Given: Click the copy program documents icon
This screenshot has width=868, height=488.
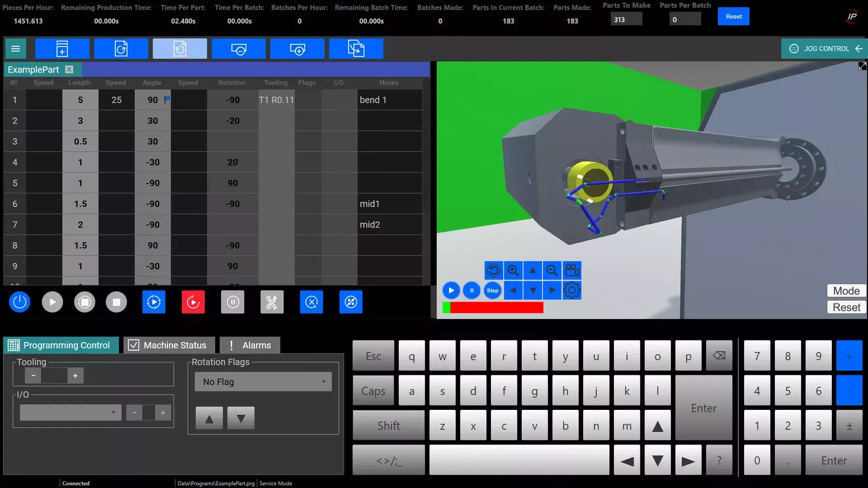Looking at the screenshot, I should point(356,49).
